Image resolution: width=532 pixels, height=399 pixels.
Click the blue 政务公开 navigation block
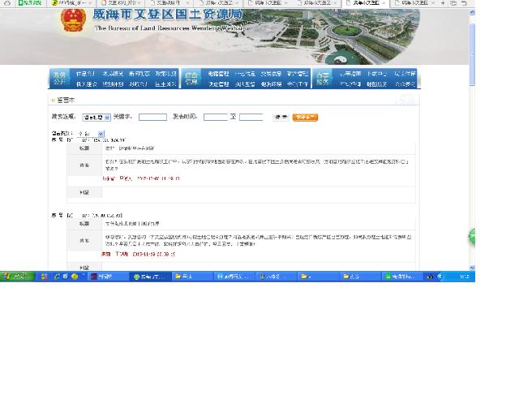tap(59, 79)
